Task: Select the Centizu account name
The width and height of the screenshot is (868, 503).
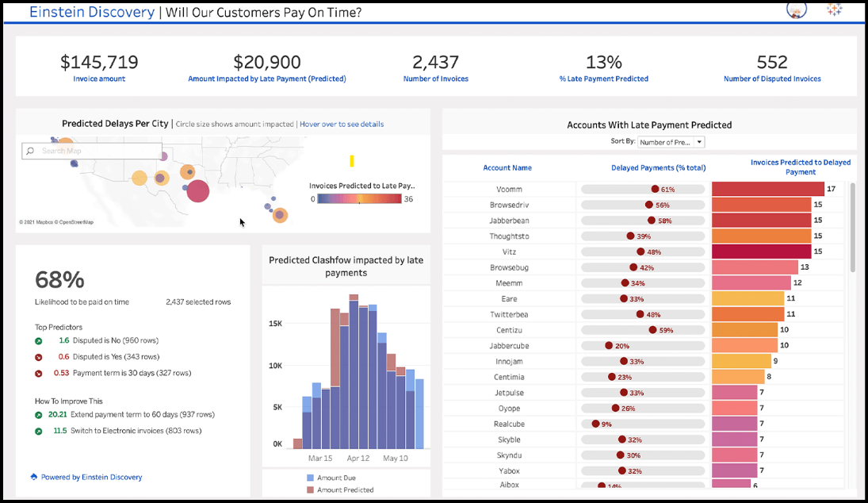Action: pos(509,330)
